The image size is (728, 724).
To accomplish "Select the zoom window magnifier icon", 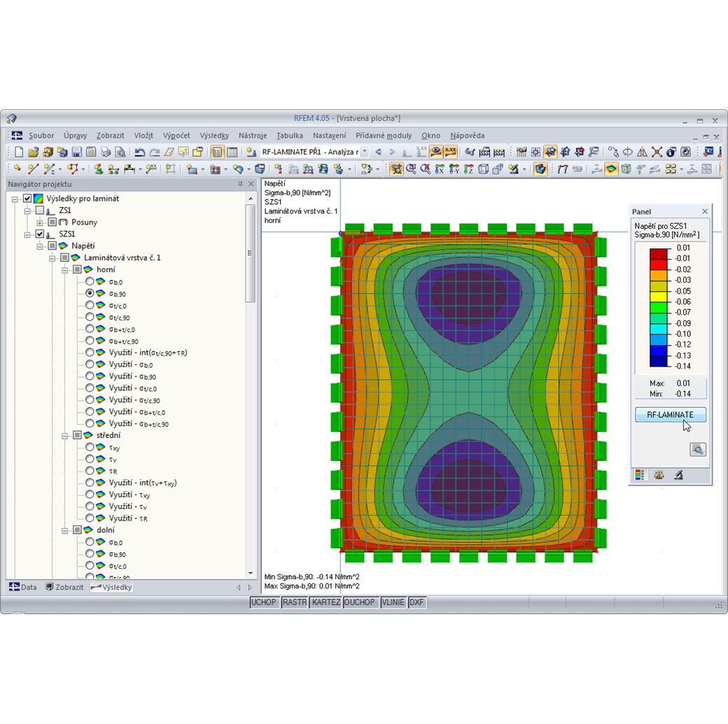I will pyautogui.click(x=411, y=169).
